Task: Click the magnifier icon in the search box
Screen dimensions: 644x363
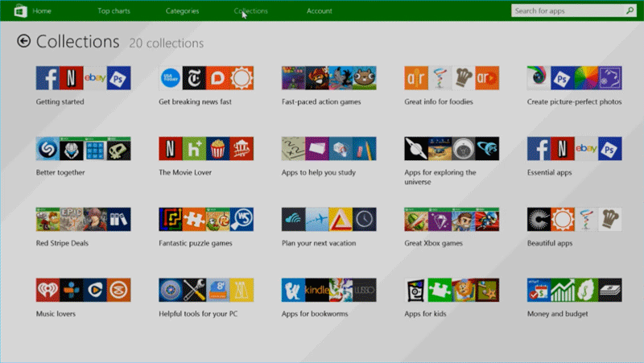Action: coord(630,11)
